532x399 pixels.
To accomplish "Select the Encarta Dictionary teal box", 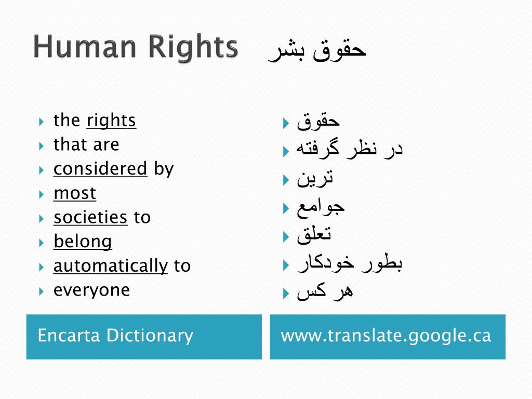I will coord(144,337).
